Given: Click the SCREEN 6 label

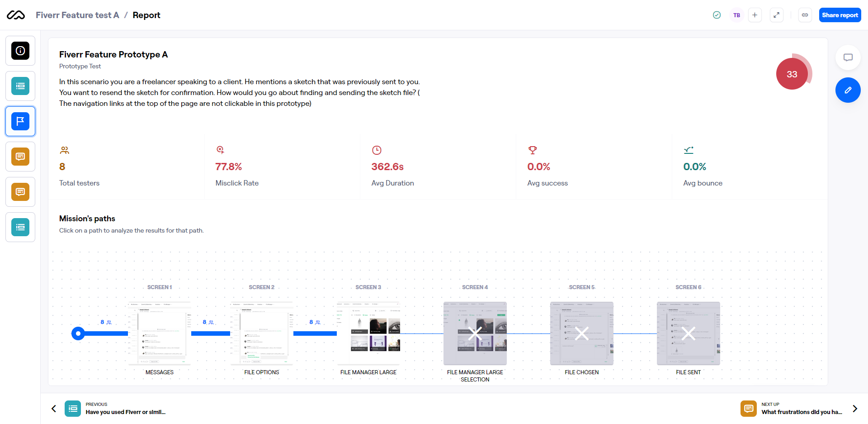Looking at the screenshot, I should 689,287.
